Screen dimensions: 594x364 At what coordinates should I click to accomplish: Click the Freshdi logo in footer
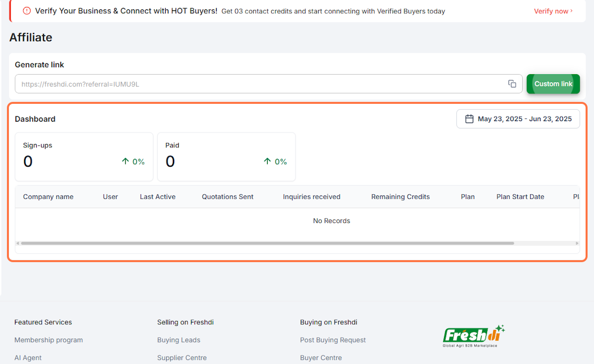(x=474, y=336)
